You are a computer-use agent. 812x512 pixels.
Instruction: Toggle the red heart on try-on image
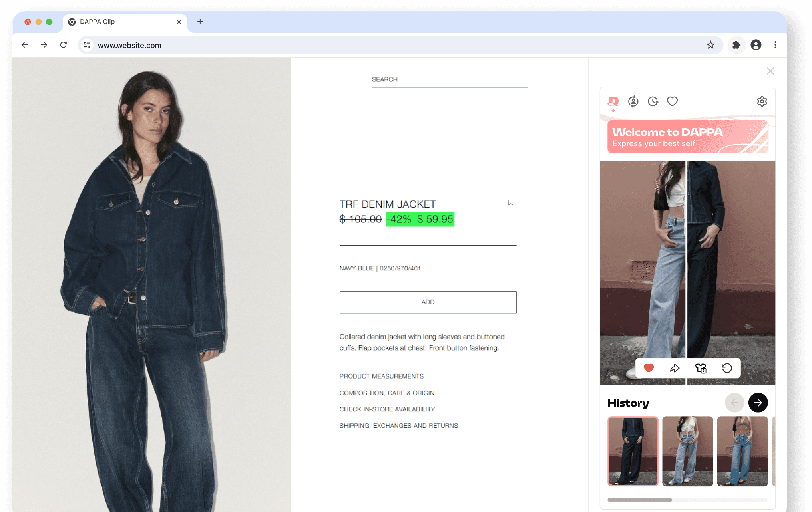tap(649, 368)
